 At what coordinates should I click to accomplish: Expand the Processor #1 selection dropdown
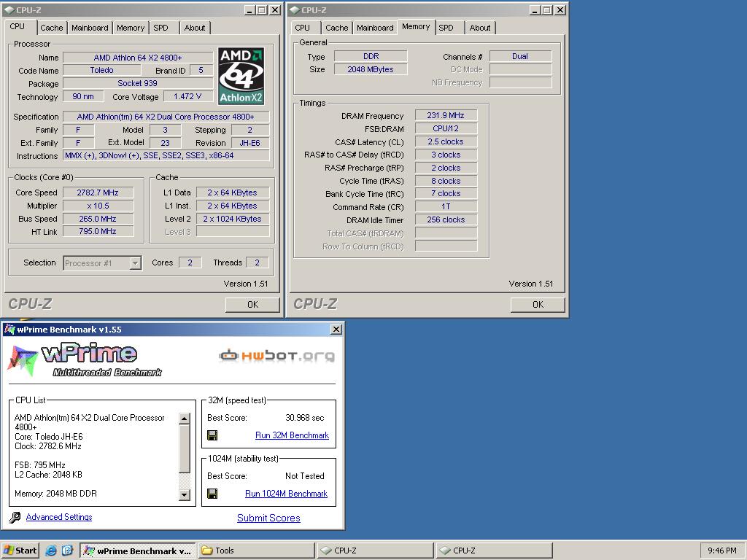135,262
